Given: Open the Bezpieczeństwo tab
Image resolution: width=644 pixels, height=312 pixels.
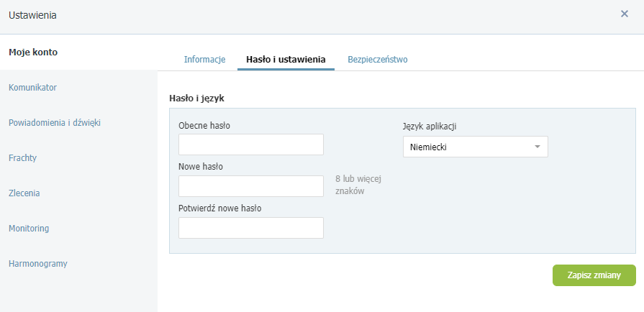Looking at the screenshot, I should coord(378,60).
